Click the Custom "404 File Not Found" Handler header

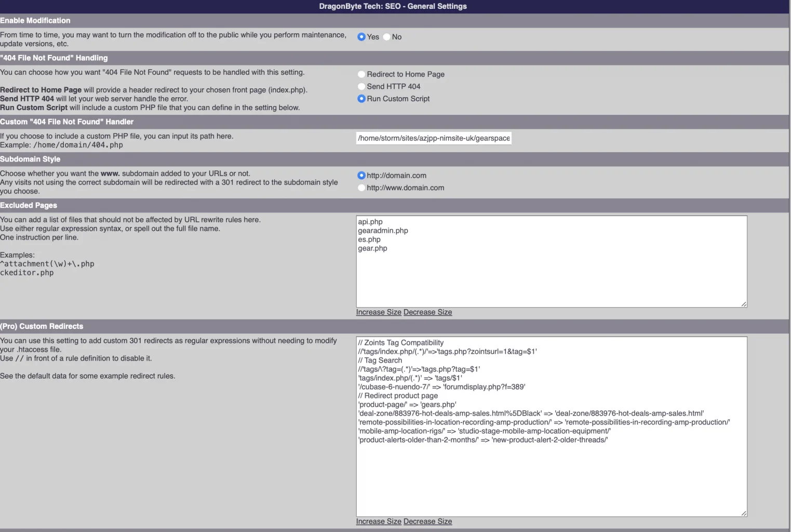(x=67, y=122)
